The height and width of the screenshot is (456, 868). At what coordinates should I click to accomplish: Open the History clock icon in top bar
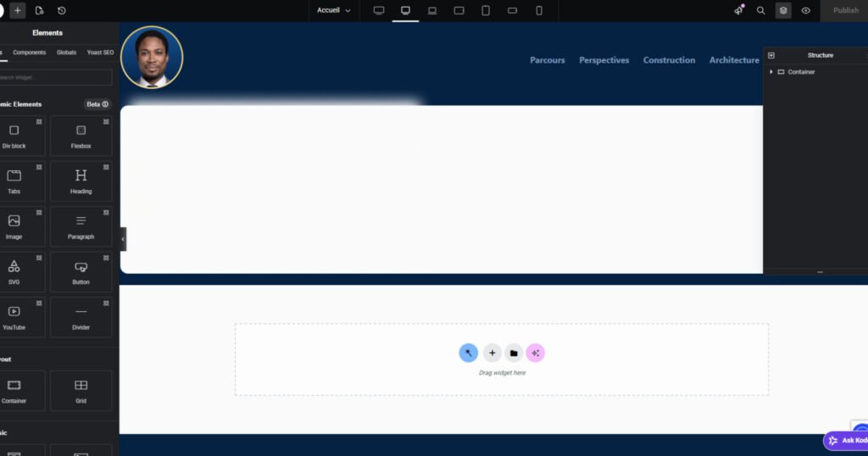coord(62,10)
